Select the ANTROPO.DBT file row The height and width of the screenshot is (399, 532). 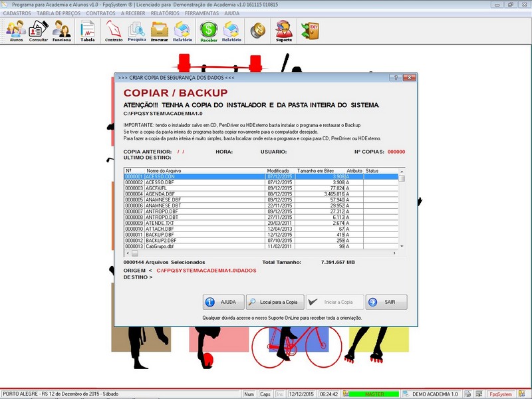(261, 217)
